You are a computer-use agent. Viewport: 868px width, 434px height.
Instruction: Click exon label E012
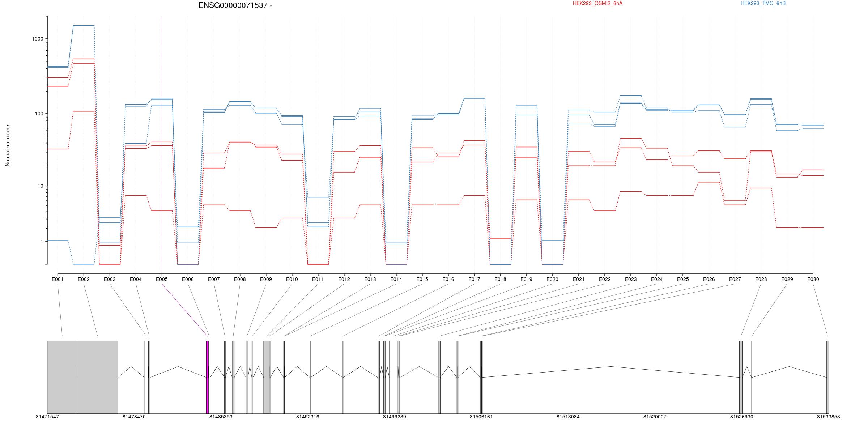coord(344,279)
